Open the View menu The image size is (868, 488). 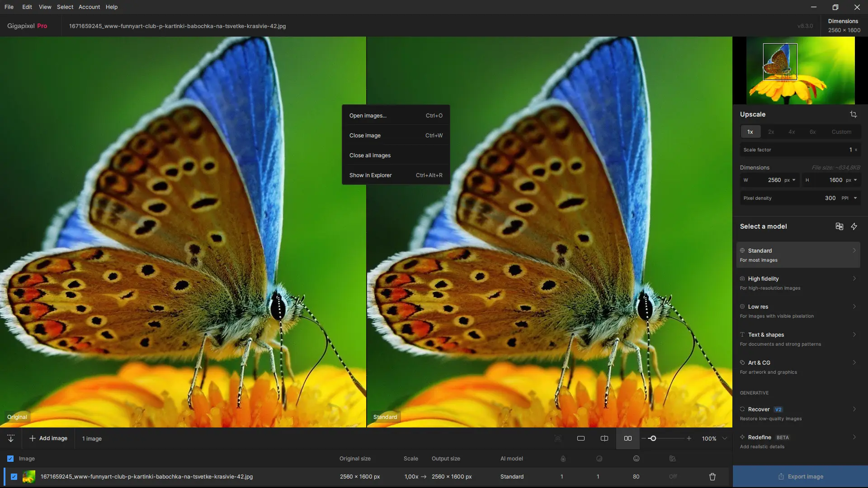coord(45,7)
